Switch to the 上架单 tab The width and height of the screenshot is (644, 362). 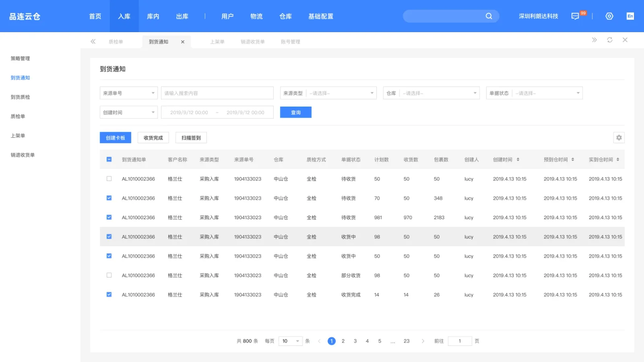point(217,42)
